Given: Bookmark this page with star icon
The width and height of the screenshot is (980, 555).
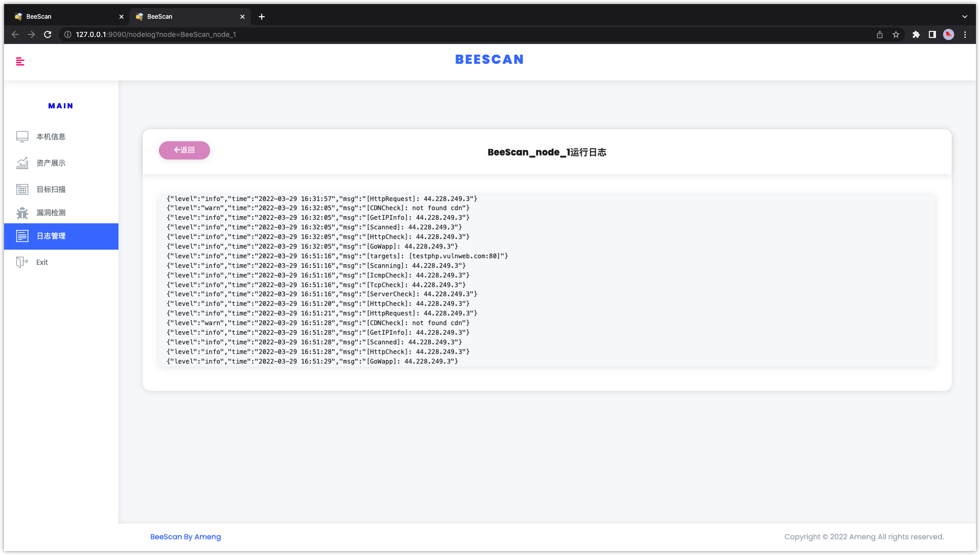Looking at the screenshot, I should point(896,34).
